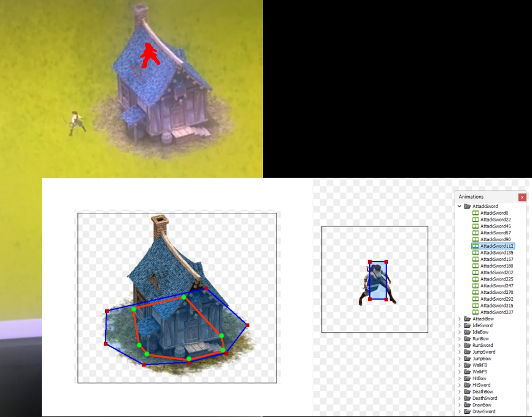
Task: Click the JumpBow folder label
Action: (482, 359)
